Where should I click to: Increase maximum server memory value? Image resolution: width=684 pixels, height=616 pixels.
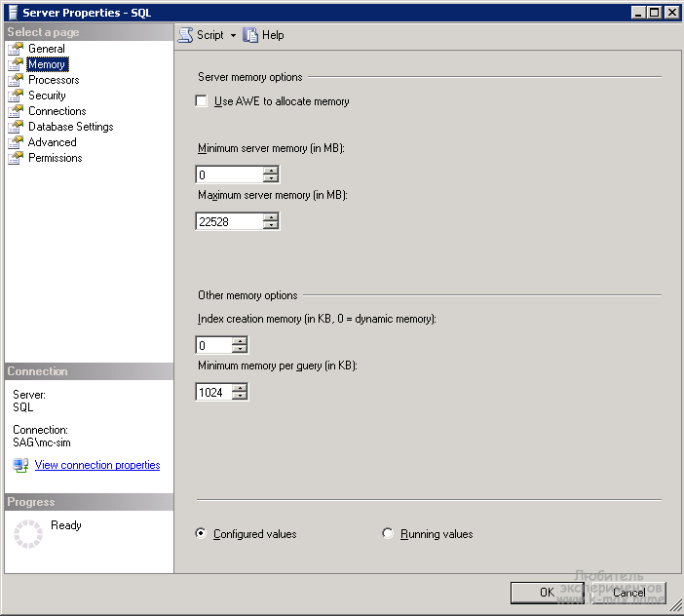click(271, 217)
